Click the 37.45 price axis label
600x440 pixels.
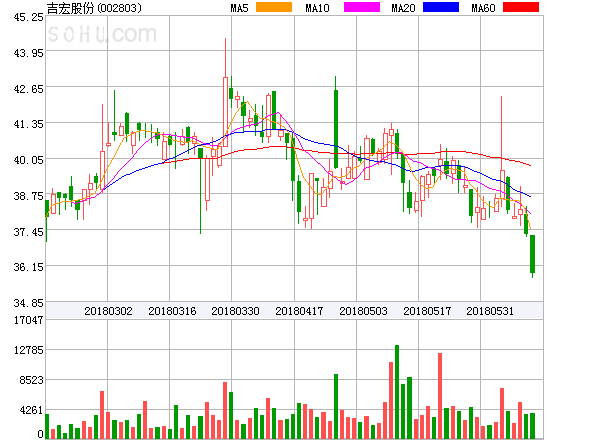[x=28, y=232]
